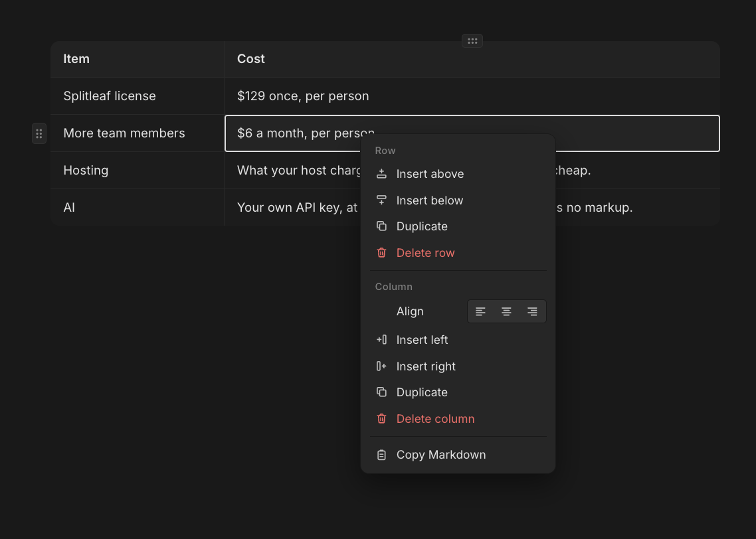The height and width of the screenshot is (539, 756).
Task: Select Copy Markdown menu entry
Action: pyautogui.click(x=458, y=455)
